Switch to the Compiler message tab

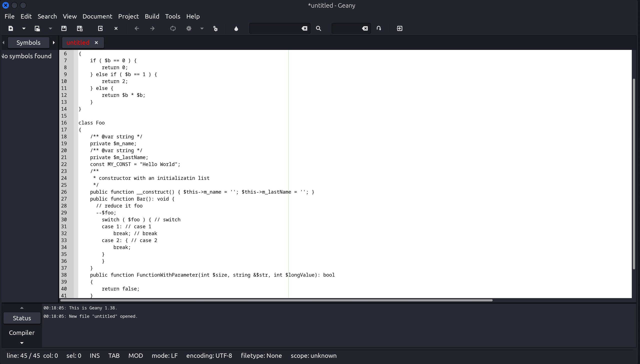(x=22, y=333)
